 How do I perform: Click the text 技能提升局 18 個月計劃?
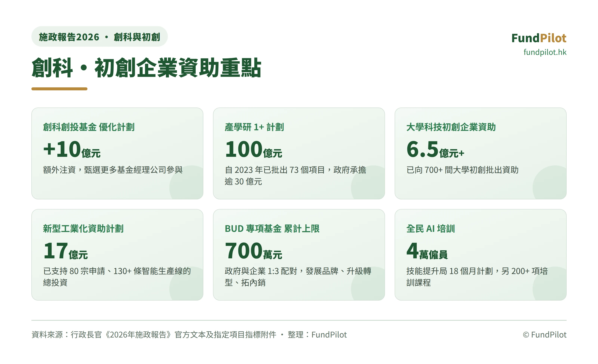(x=450, y=271)
